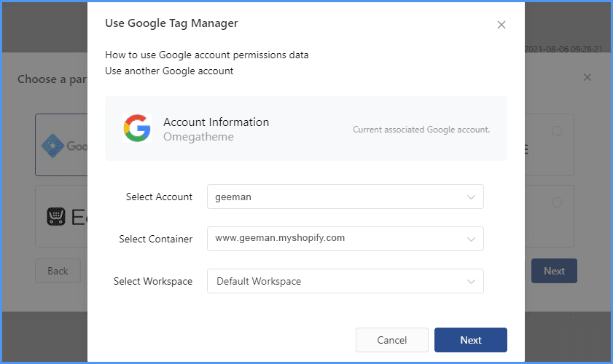Click the Google G logo

point(137,128)
